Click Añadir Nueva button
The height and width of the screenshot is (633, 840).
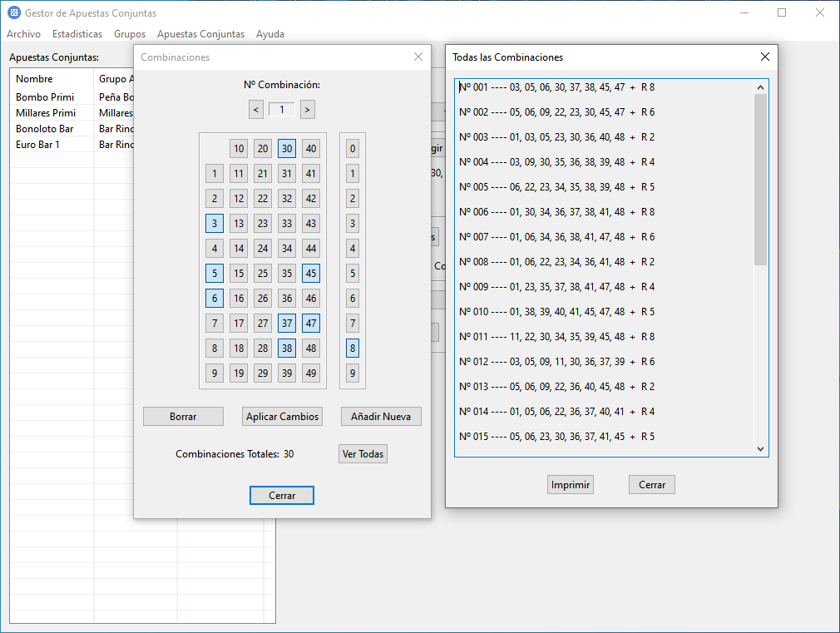tap(381, 417)
